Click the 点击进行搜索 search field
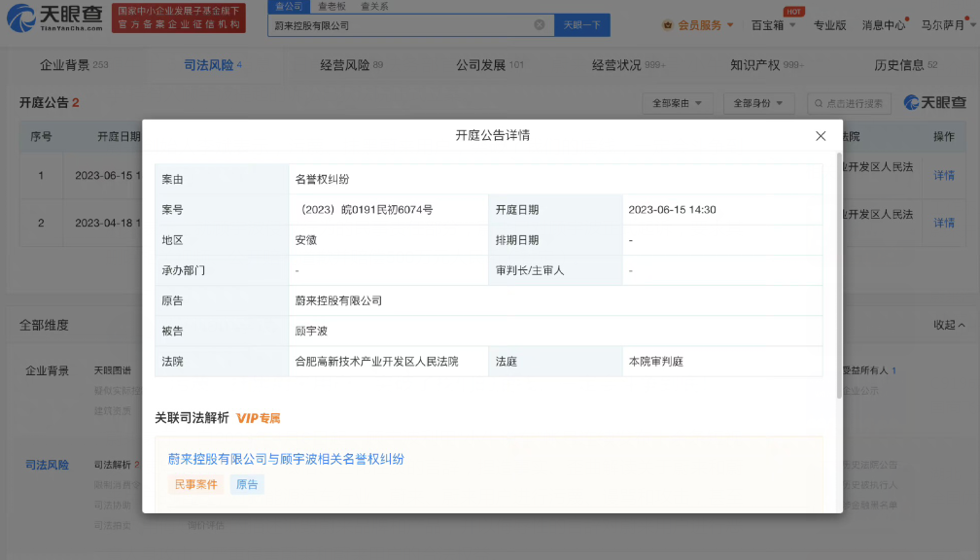 point(853,103)
